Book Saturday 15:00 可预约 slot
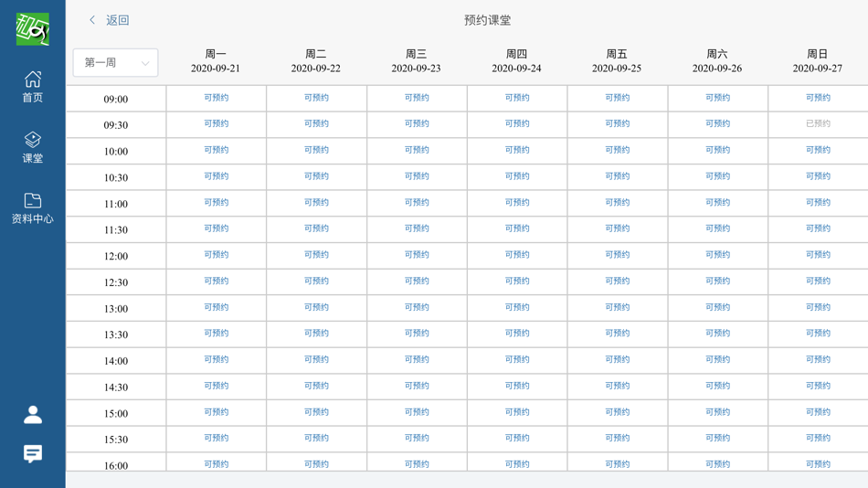Image resolution: width=868 pixels, height=488 pixels. pyautogui.click(x=717, y=412)
